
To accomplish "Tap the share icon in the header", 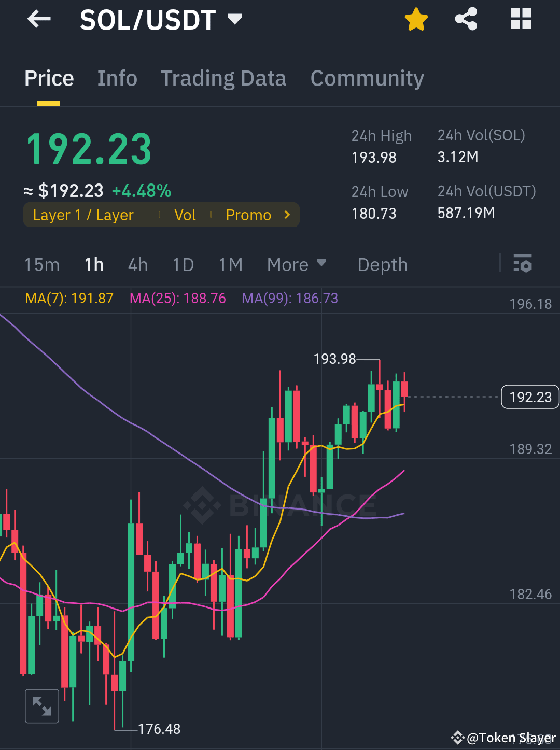I will (x=466, y=19).
